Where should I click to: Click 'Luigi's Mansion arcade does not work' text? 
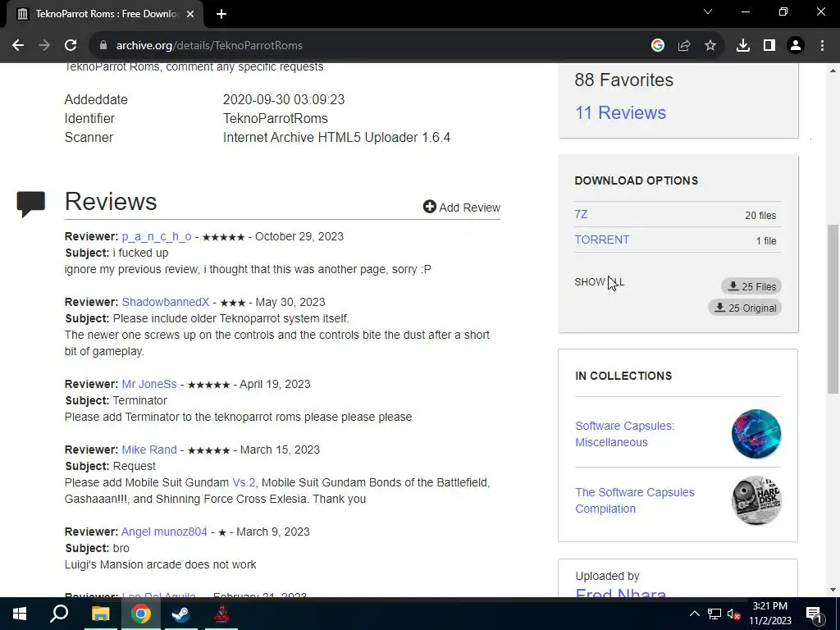(160, 564)
